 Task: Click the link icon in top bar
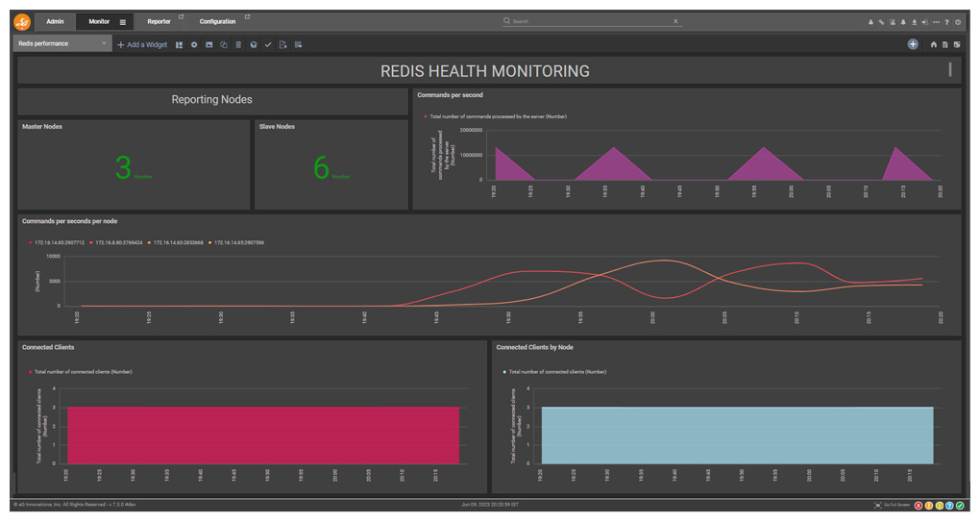[x=881, y=22]
